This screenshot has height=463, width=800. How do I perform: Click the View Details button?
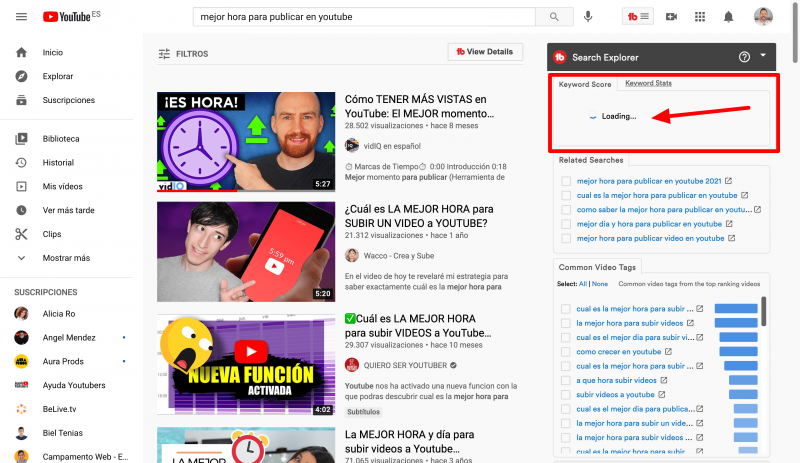(x=484, y=52)
